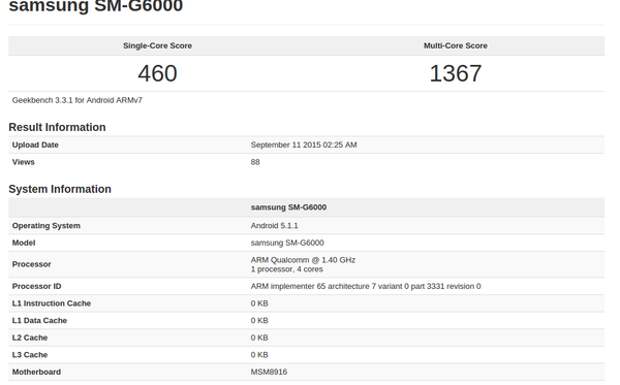
Task: Click the 'Operating System' row label
Action: click(x=46, y=226)
